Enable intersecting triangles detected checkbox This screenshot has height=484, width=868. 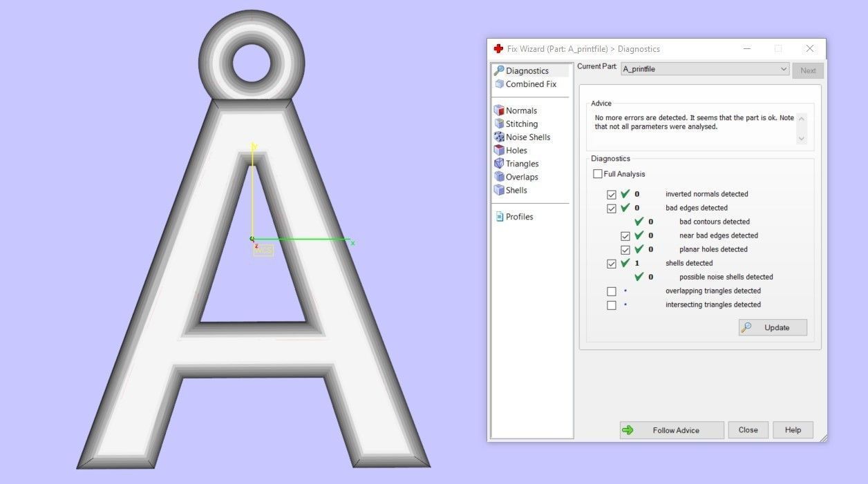click(x=612, y=305)
